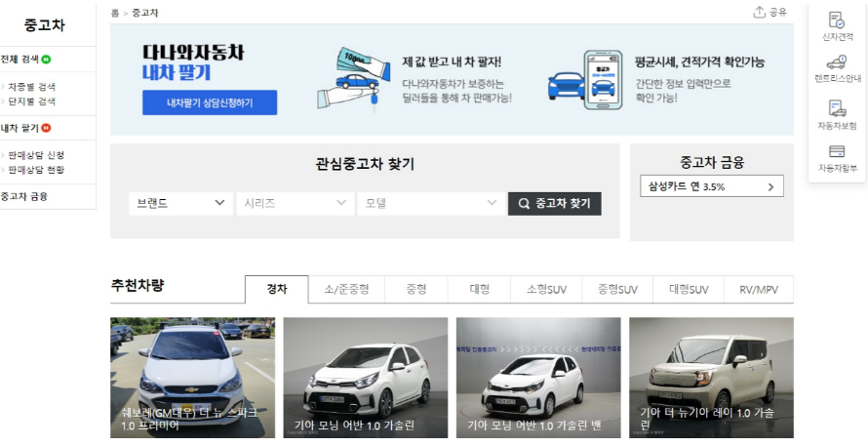Click 추천차량 section heading
This screenshot has width=868, height=446.
(x=138, y=286)
